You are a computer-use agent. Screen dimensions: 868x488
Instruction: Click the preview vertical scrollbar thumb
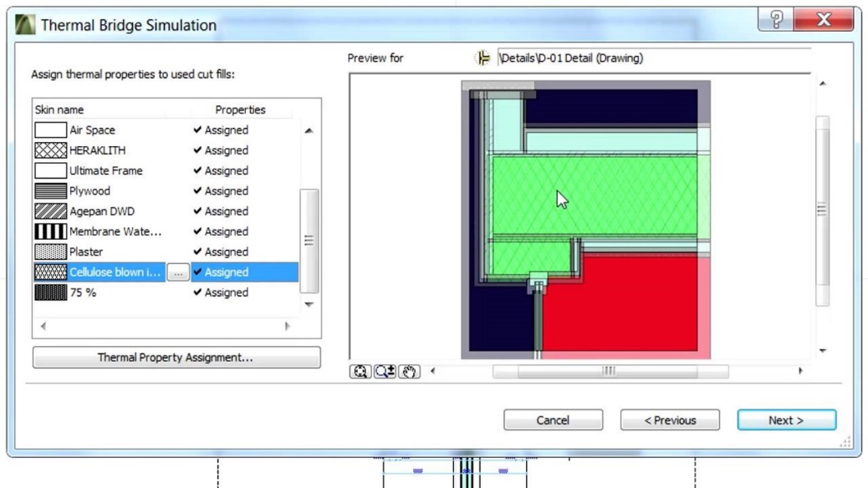click(822, 211)
